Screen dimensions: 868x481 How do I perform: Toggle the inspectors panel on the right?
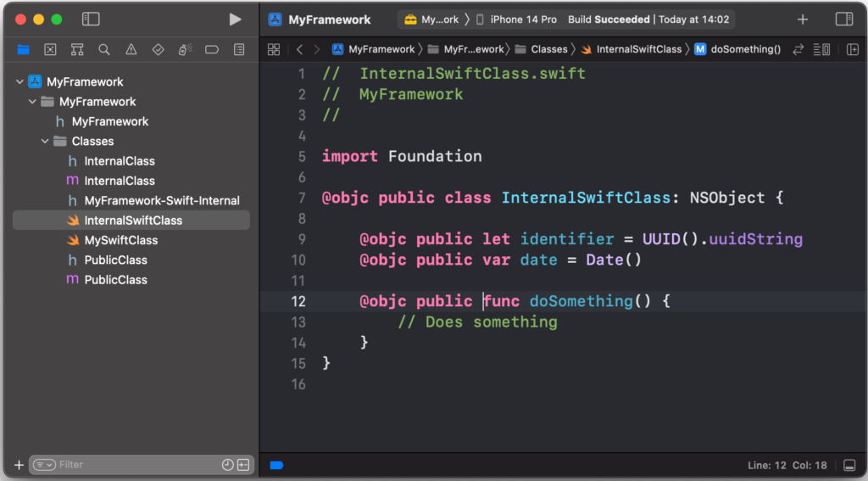[844, 20]
